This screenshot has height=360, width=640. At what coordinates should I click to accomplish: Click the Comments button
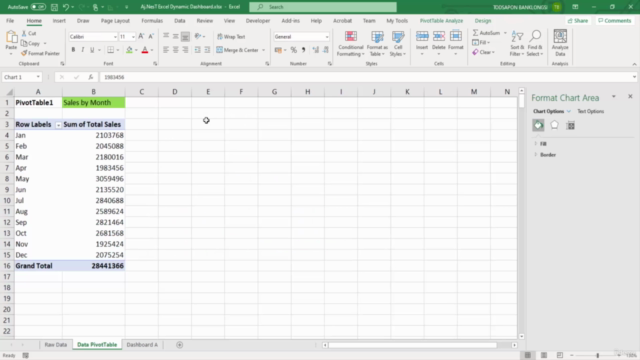coord(614,20)
